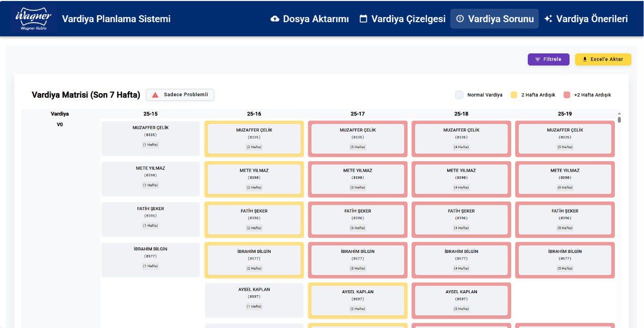Select Muzaffer Çelik card under week 25-19

point(565,138)
